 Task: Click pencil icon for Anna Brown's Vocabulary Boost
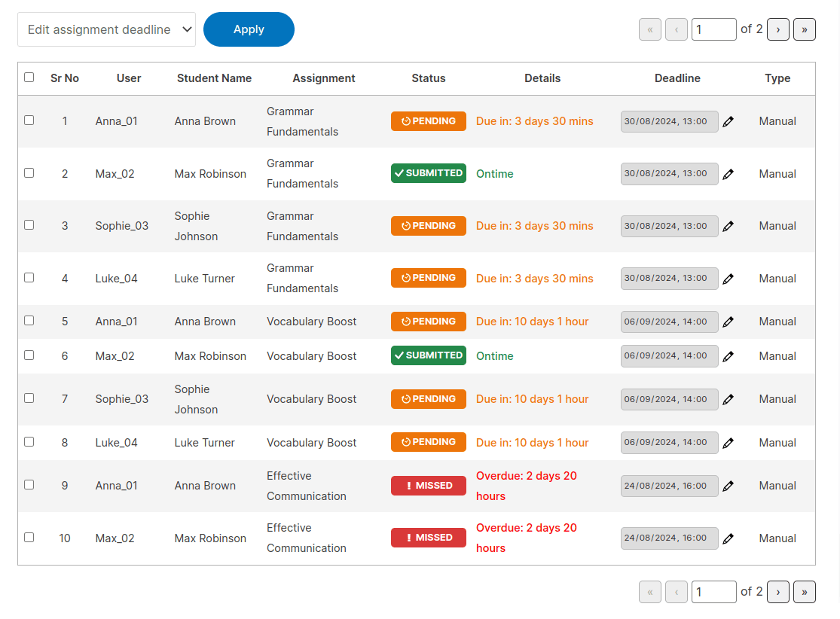[728, 322]
